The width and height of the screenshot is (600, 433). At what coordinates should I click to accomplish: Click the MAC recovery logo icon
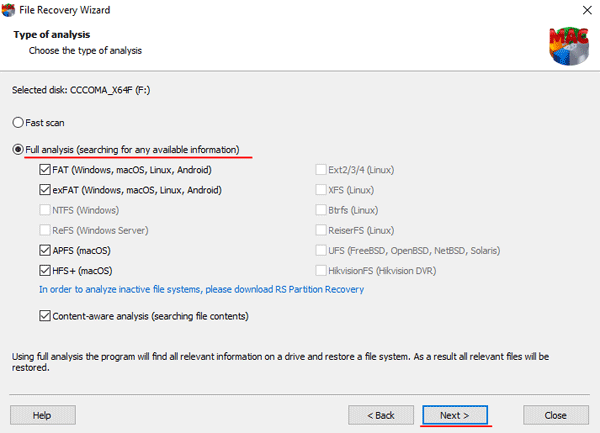[569, 46]
